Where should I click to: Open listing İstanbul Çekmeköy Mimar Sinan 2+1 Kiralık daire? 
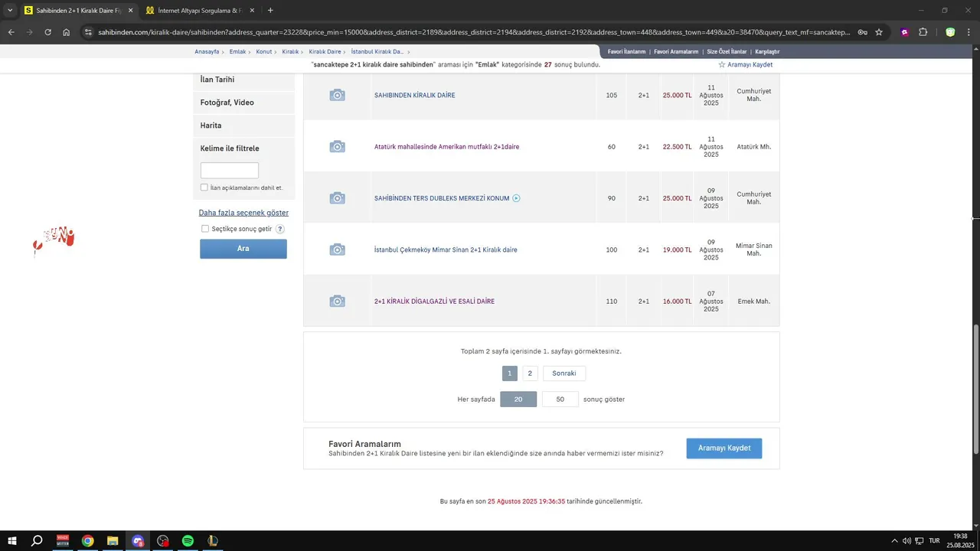click(x=446, y=250)
